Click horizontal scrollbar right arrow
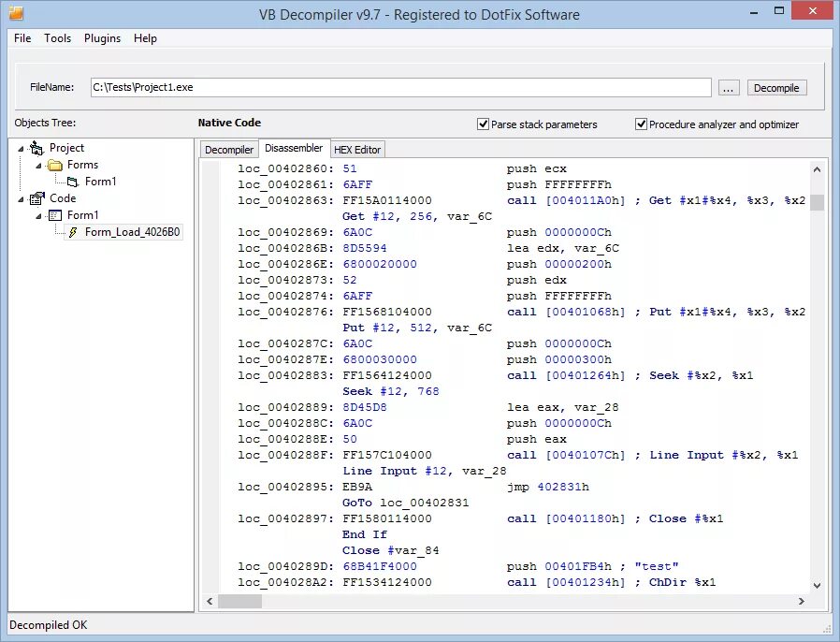 click(802, 601)
